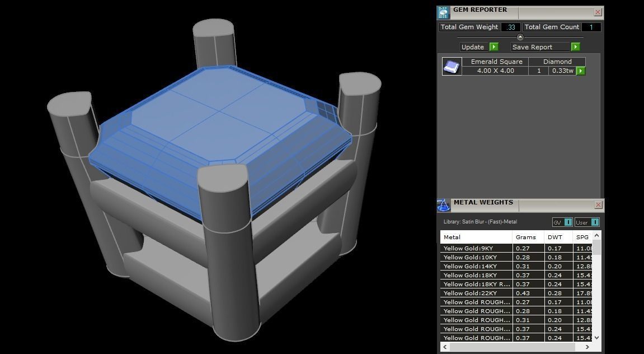The height and width of the screenshot is (354, 644).
Task: Click the 0.28 DWT value for Yellow Gold:22KY
Action: click(554, 293)
